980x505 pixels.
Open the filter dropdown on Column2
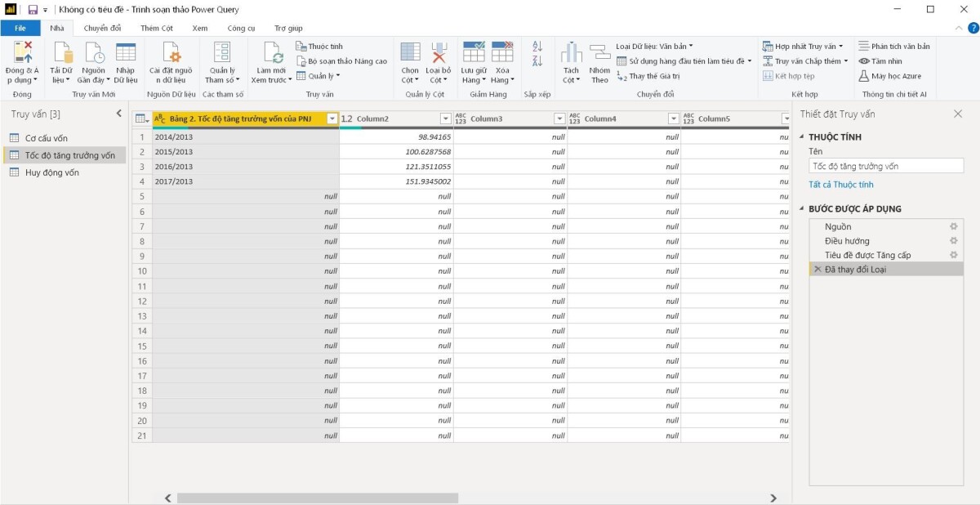pos(446,118)
